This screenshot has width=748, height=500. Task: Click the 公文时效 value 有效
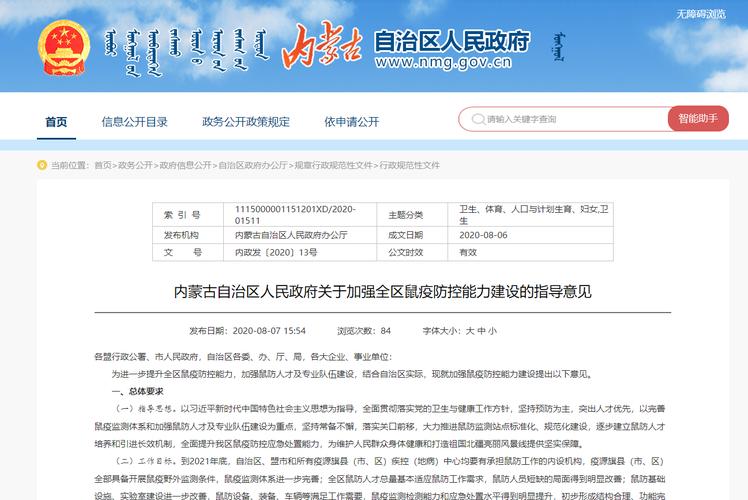click(468, 252)
